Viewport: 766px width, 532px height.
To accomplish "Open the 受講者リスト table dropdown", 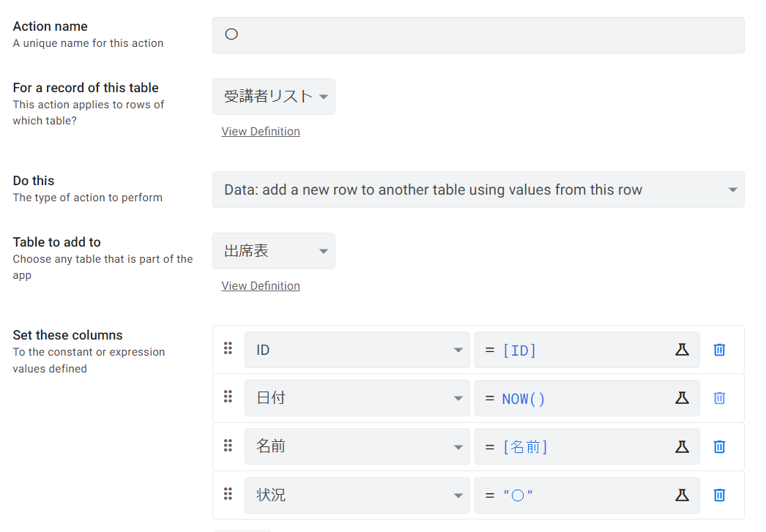I will coord(274,97).
